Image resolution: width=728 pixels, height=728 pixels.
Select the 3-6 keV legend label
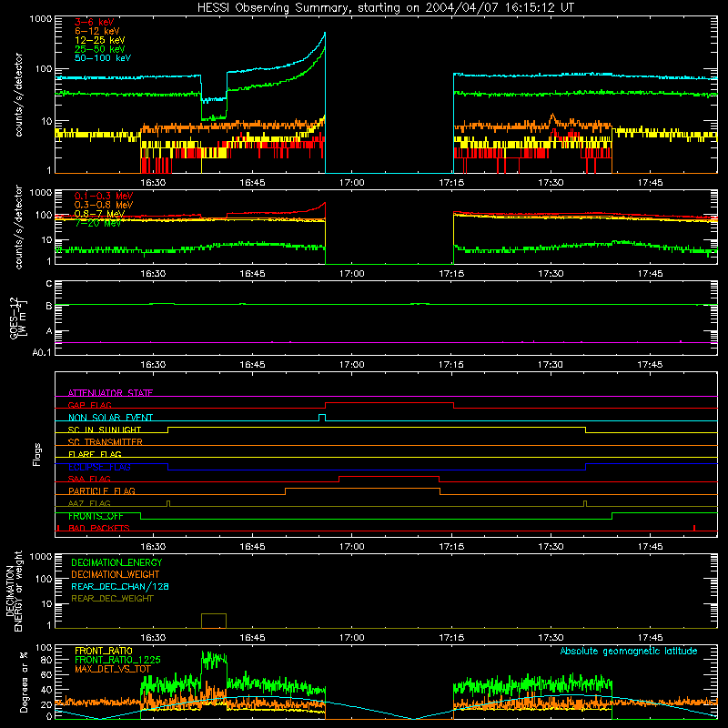click(95, 22)
